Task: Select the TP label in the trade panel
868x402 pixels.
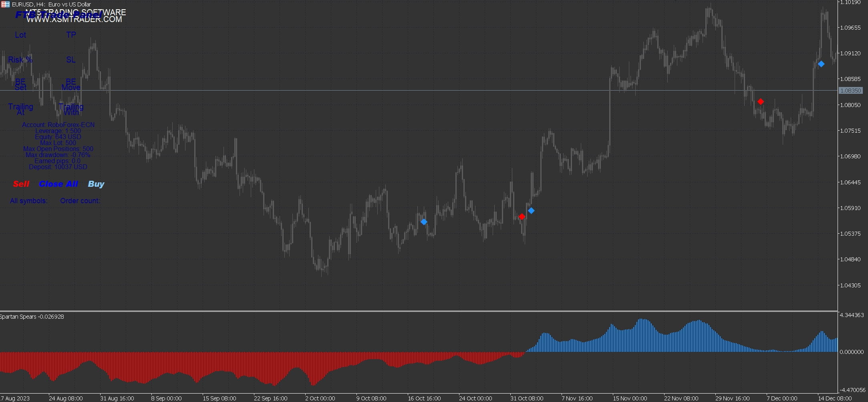Action: (71, 35)
